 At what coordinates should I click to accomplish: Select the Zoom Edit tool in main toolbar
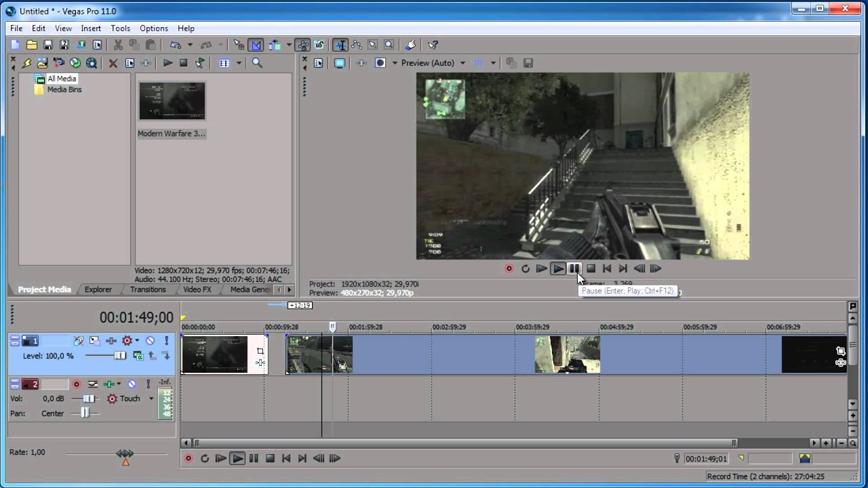coord(389,45)
